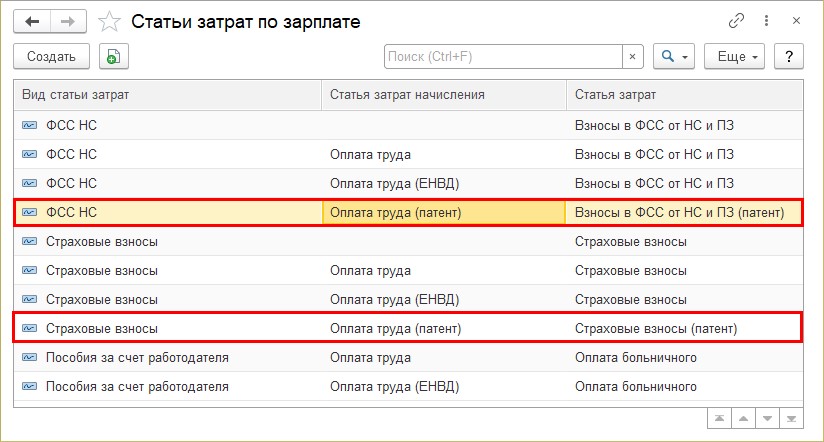Screen dimensions: 824x442
Task: Copy link using the chain icon
Action: click(x=736, y=21)
